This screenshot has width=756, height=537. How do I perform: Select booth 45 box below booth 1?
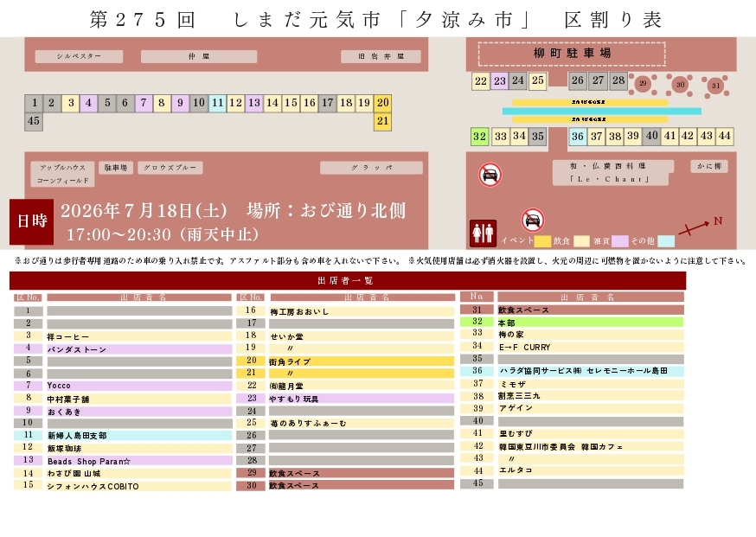tap(33, 121)
